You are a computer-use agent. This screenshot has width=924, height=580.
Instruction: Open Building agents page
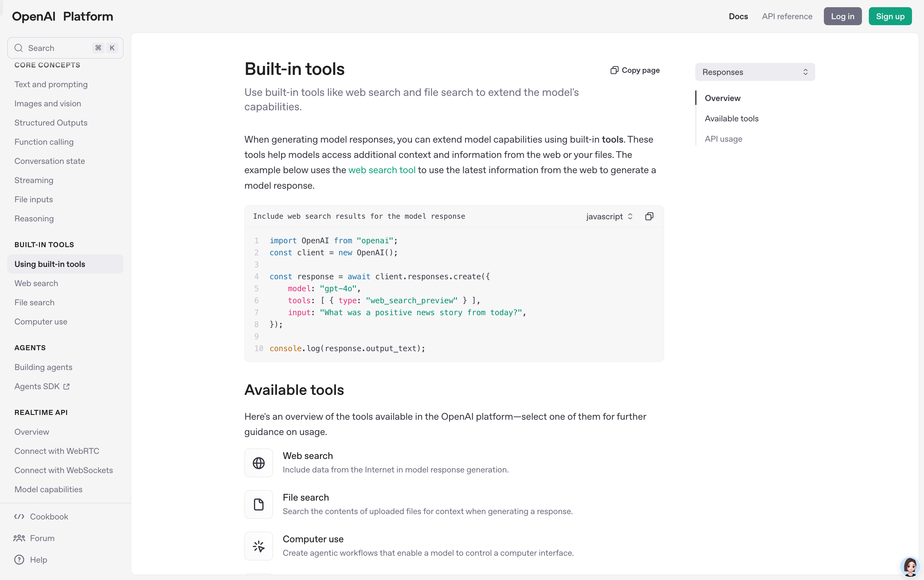tap(43, 367)
